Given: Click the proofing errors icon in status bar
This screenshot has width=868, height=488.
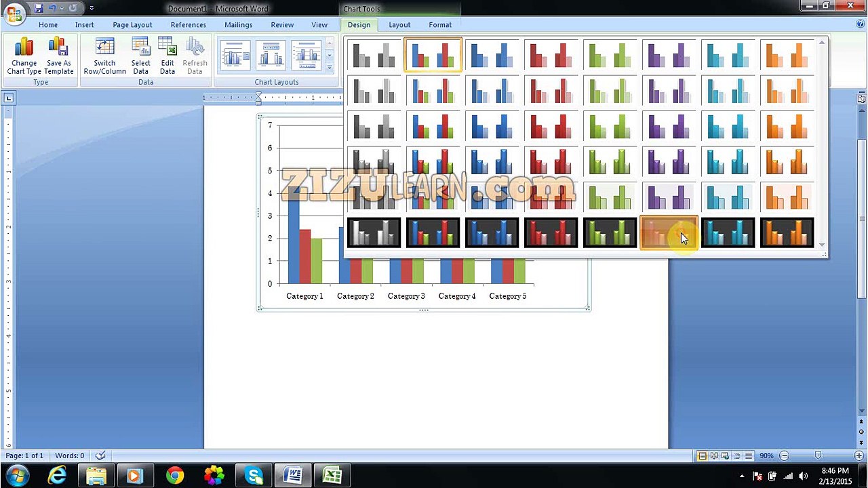Looking at the screenshot, I should tap(100, 455).
